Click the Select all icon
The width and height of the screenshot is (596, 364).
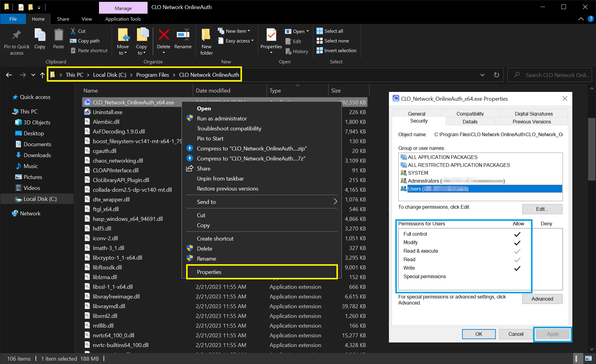319,31
